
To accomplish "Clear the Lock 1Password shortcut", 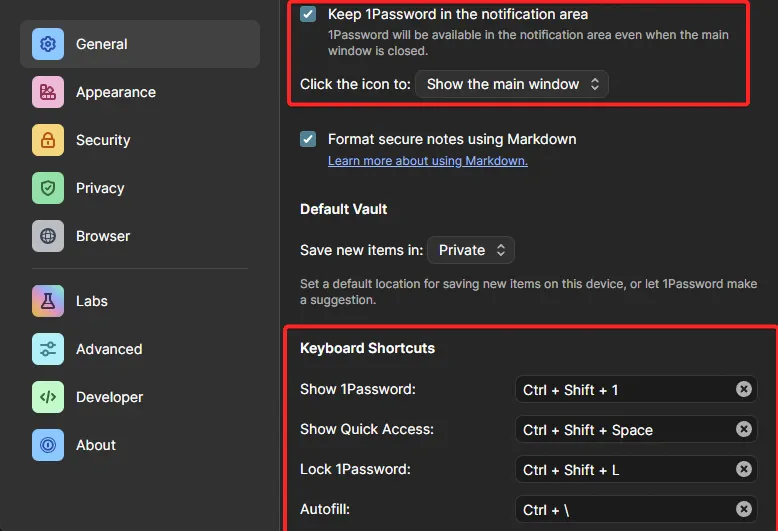I will tap(743, 469).
